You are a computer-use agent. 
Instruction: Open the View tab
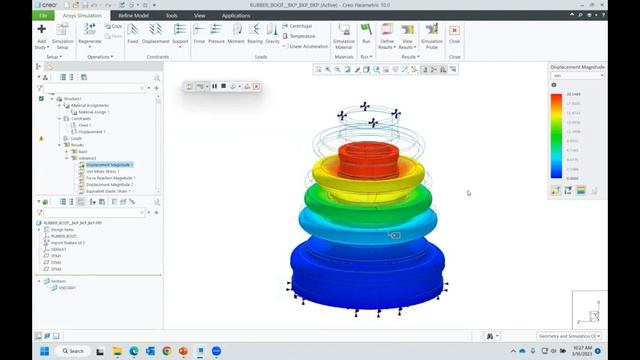(200, 16)
